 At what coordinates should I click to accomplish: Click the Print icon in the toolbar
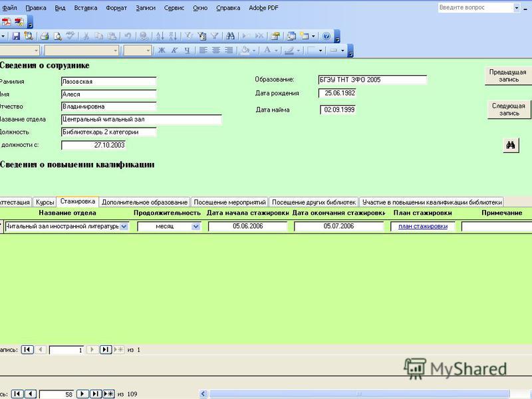(45, 36)
